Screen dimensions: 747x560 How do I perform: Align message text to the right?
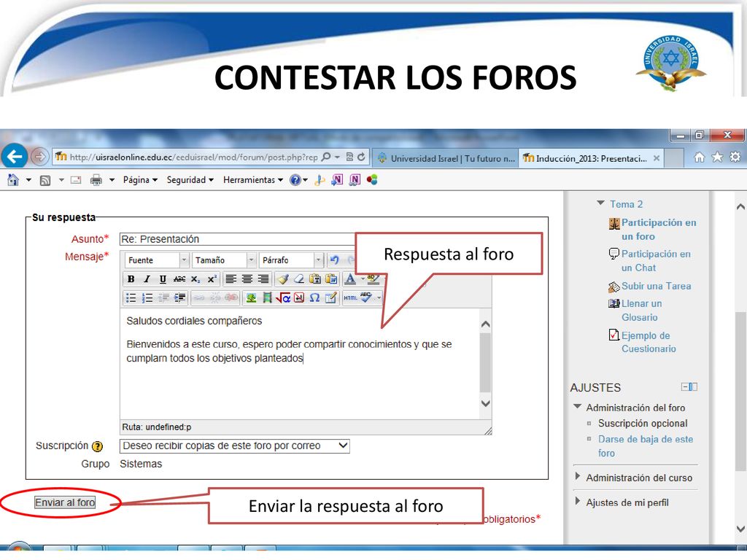[263, 279]
